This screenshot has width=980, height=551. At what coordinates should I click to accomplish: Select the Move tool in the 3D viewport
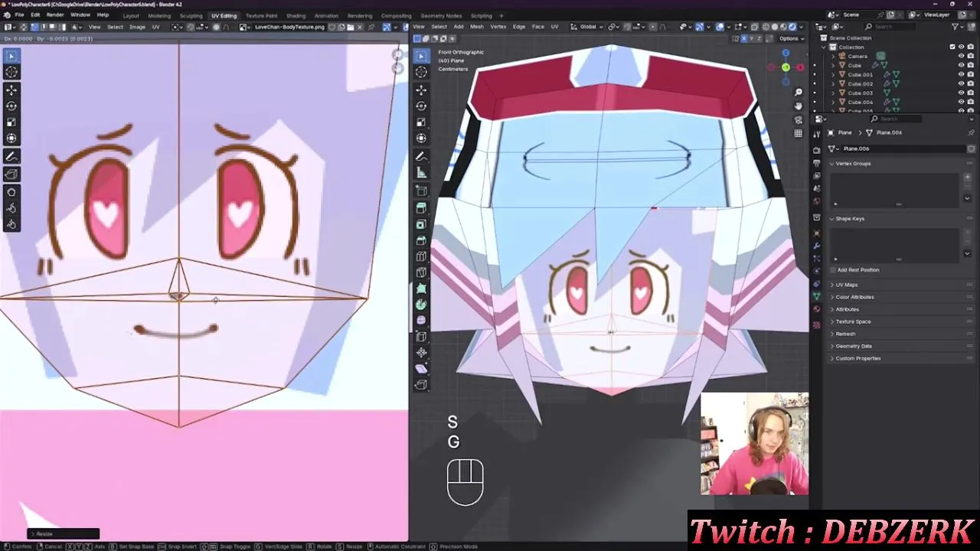pyautogui.click(x=421, y=90)
